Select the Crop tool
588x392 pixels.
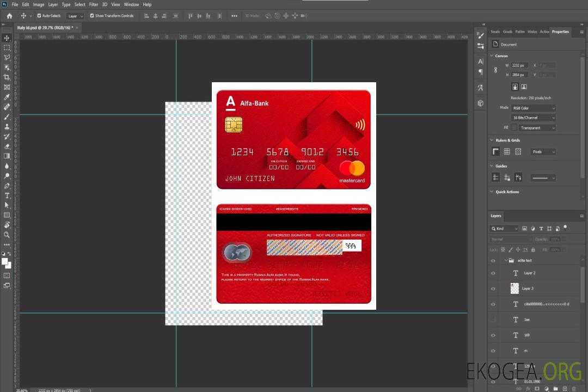click(x=7, y=77)
